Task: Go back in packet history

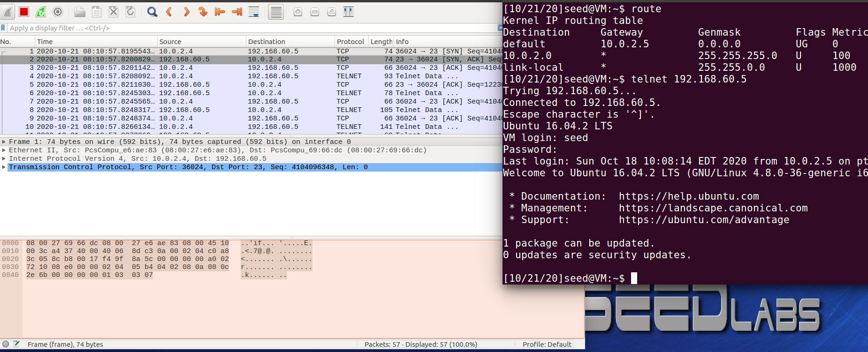Action: tap(169, 12)
